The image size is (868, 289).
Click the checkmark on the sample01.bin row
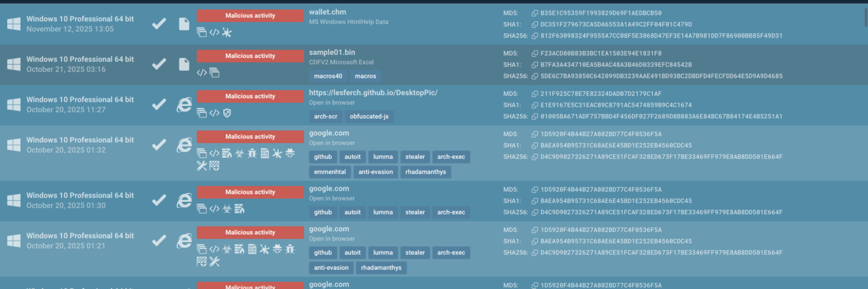coord(159,64)
